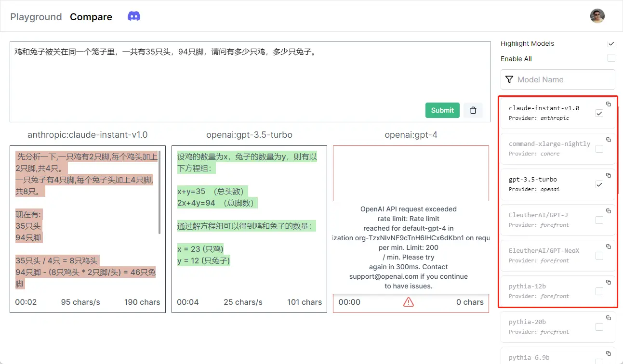623x364 pixels.
Task: Click the 00:00 elapsed time
Action: point(349,302)
